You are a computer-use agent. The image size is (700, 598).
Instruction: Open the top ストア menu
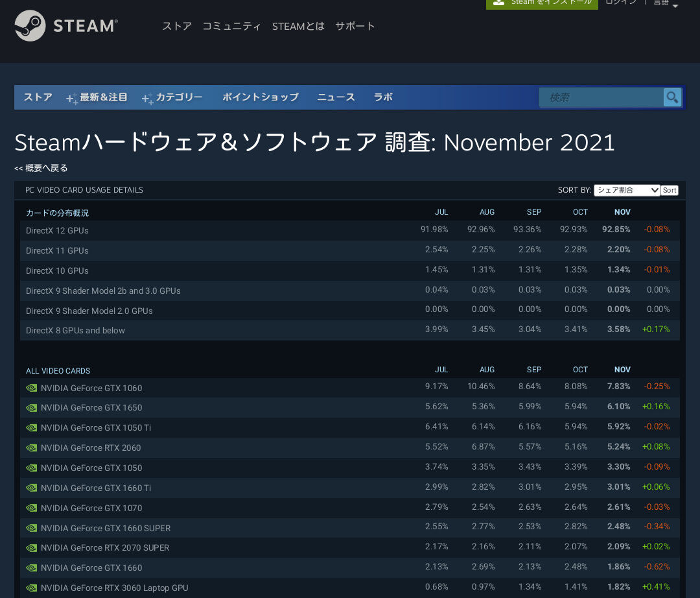click(x=177, y=27)
